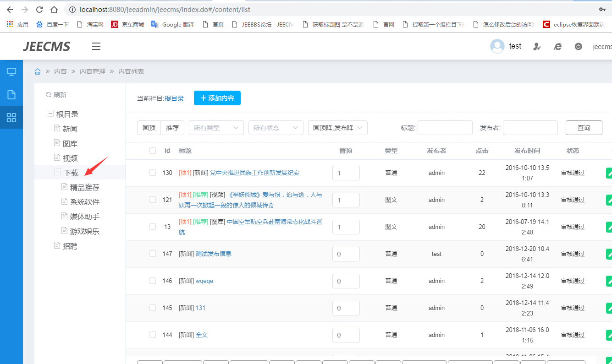Click the 查询 search button
The image size is (612, 364).
(584, 128)
